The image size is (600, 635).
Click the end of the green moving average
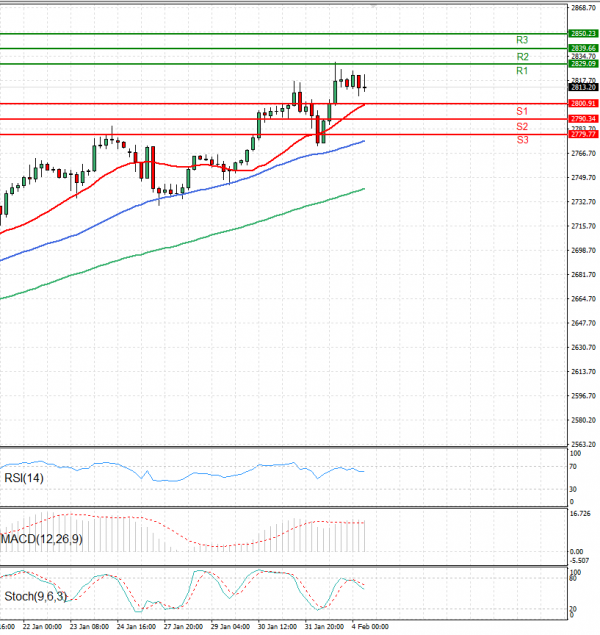(x=364, y=189)
